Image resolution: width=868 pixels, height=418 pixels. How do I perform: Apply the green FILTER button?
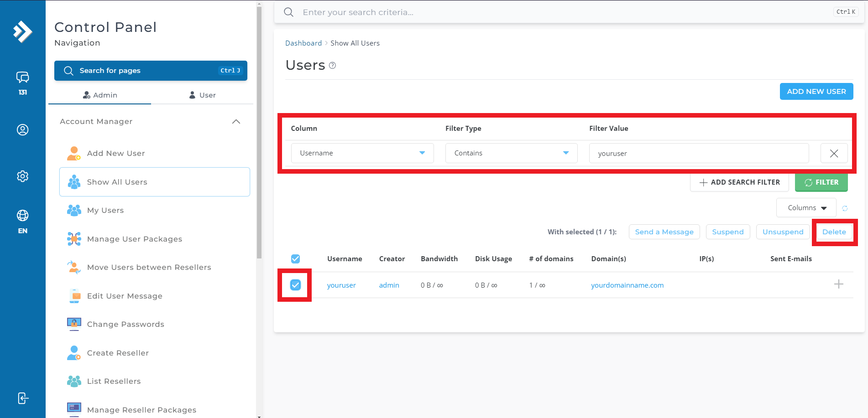821,182
